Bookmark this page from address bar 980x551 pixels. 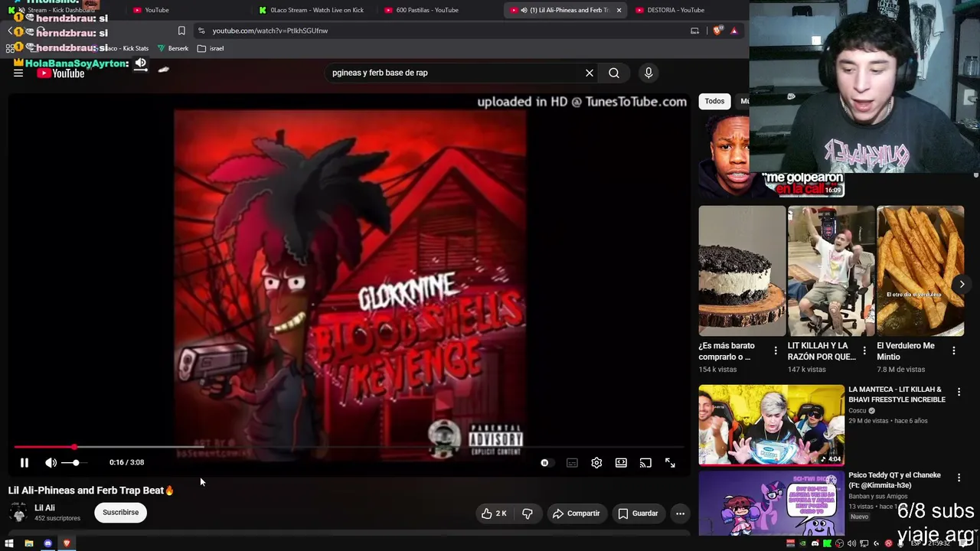[x=181, y=31]
